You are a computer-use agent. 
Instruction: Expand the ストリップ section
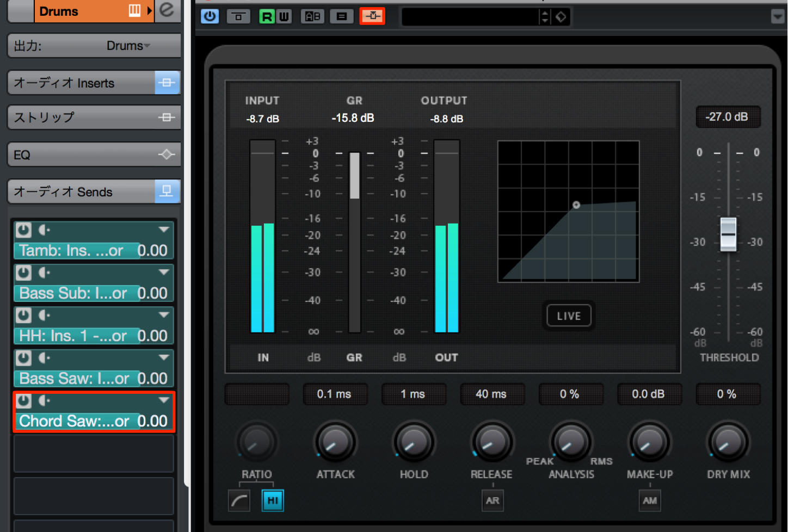(x=82, y=117)
